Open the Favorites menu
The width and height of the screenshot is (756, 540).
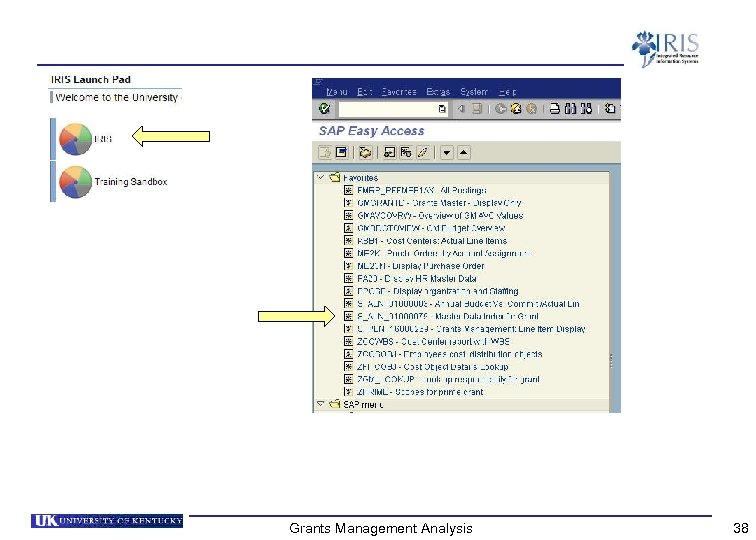(399, 92)
